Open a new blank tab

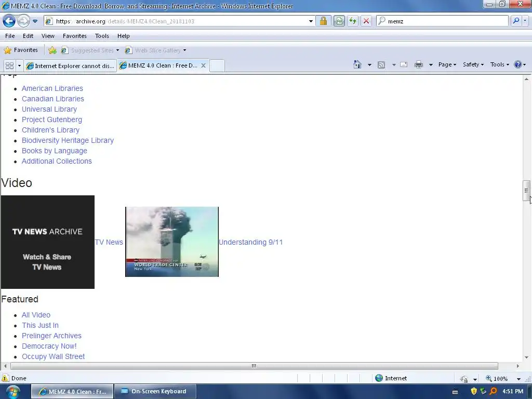(217, 65)
